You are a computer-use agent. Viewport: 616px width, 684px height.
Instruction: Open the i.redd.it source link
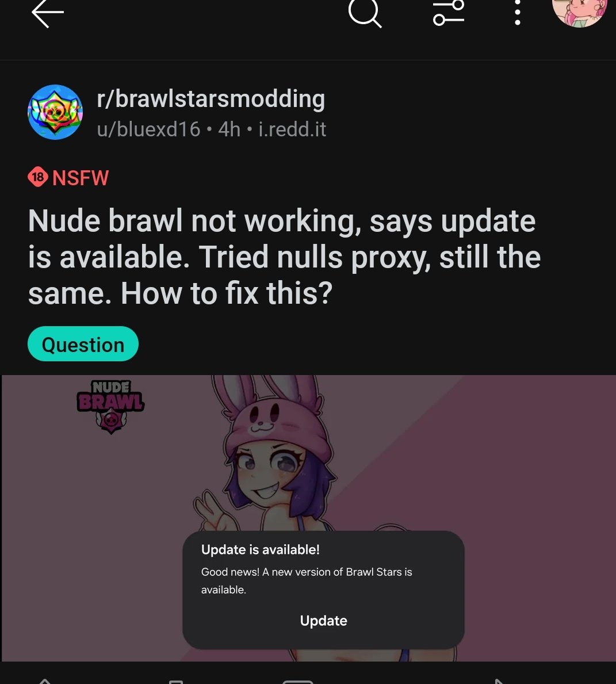pos(292,129)
